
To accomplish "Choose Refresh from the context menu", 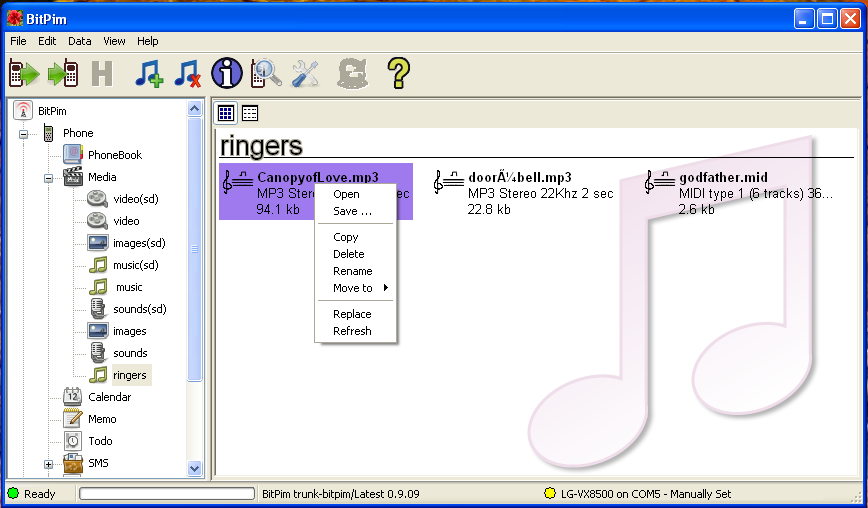I will click(x=355, y=331).
